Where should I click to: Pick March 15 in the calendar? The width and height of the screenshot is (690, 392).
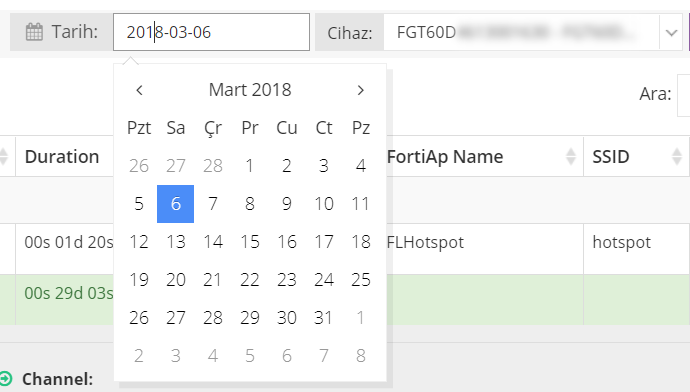(250, 242)
